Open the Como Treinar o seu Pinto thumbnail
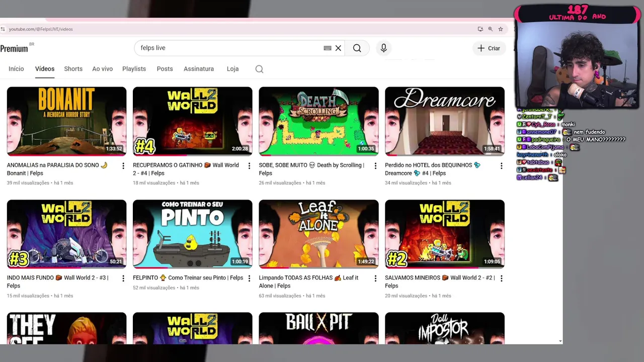 (x=193, y=234)
